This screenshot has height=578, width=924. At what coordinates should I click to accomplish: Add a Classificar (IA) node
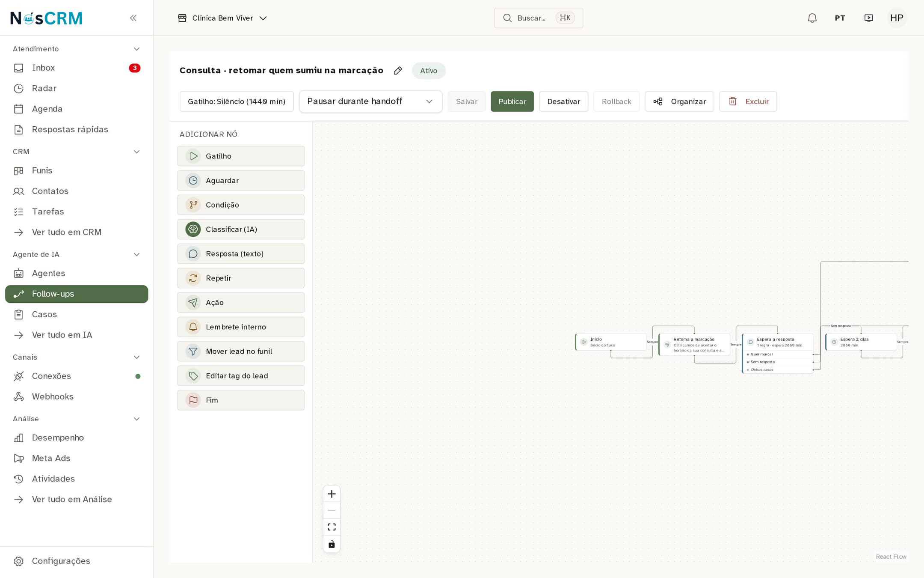(x=241, y=229)
